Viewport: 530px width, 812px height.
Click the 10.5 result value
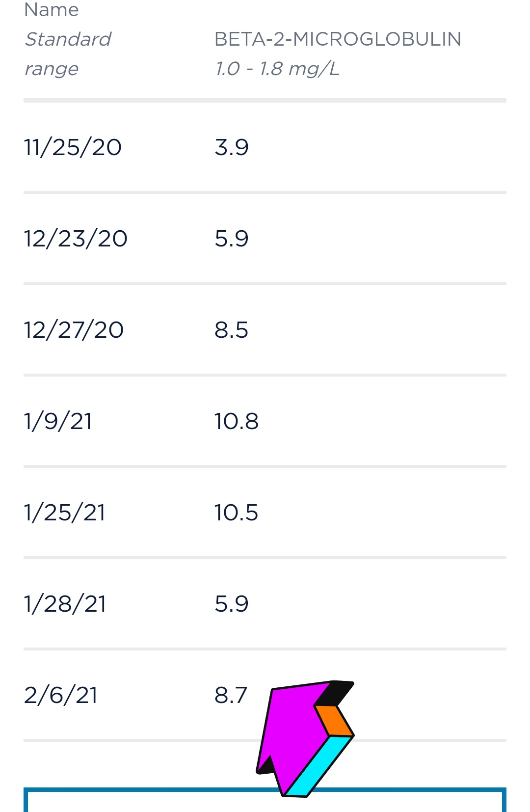[236, 513]
